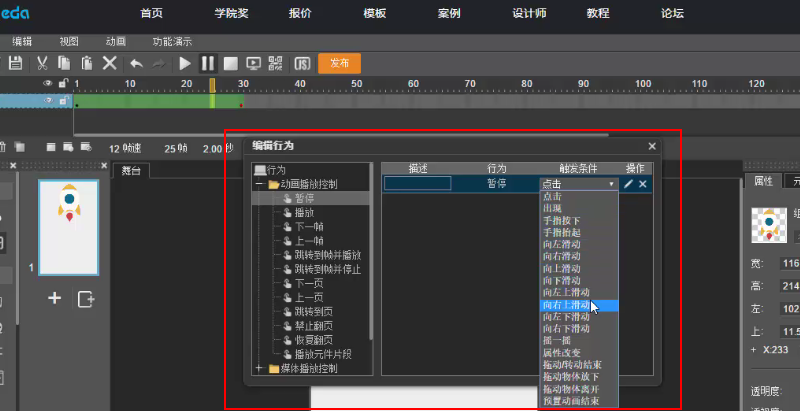The width and height of the screenshot is (800, 411).
Task: Select the page 1 rocket thumbnail
Action: [x=69, y=227]
